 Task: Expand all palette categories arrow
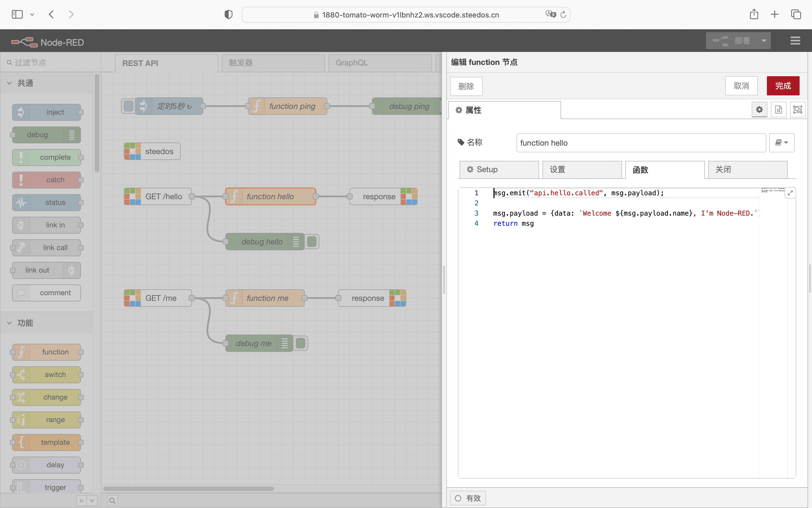coord(92,501)
